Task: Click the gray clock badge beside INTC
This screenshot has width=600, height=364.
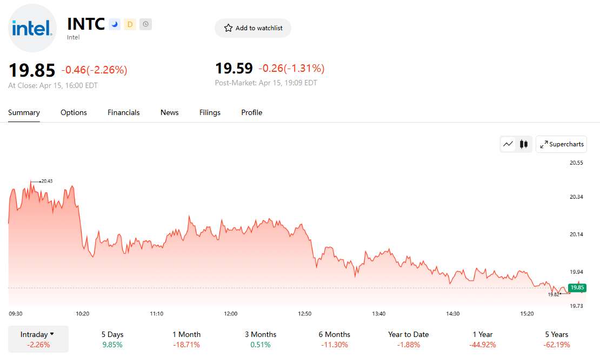Action: [145, 24]
